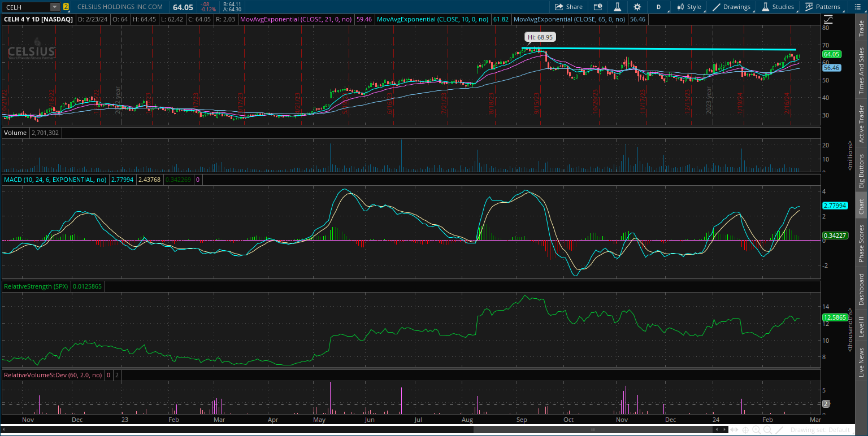Click the flask icon next to Share

[x=618, y=7]
